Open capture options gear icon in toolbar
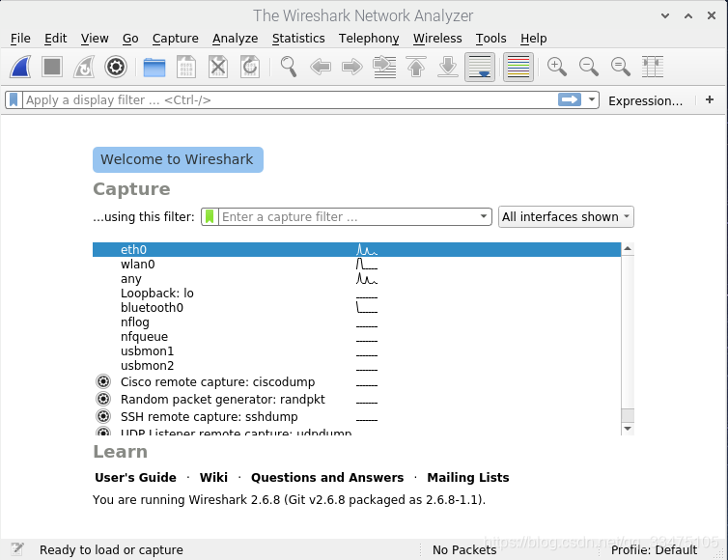 pyautogui.click(x=116, y=67)
